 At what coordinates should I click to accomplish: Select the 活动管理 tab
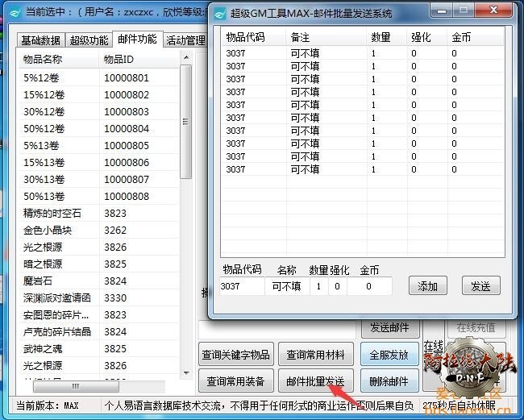[185, 40]
